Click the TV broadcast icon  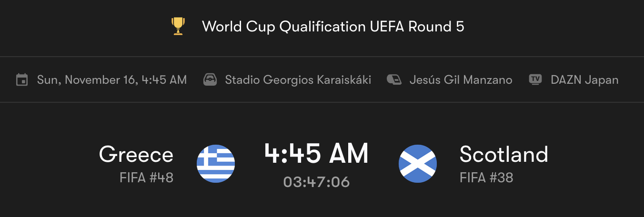coord(535,80)
